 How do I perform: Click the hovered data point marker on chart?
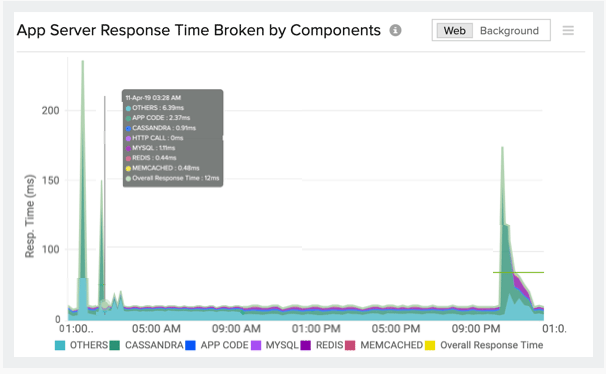(104, 304)
